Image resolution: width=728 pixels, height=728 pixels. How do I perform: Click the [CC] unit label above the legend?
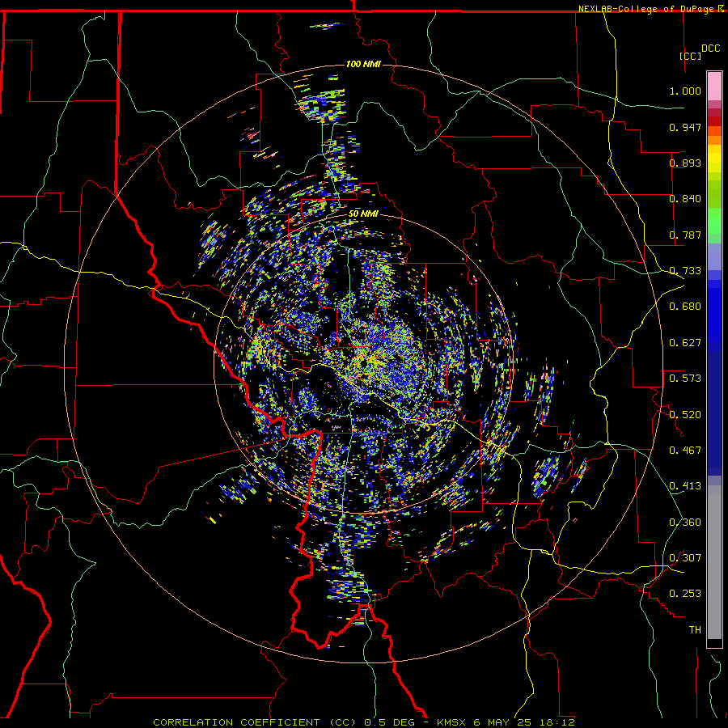pyautogui.click(x=691, y=56)
